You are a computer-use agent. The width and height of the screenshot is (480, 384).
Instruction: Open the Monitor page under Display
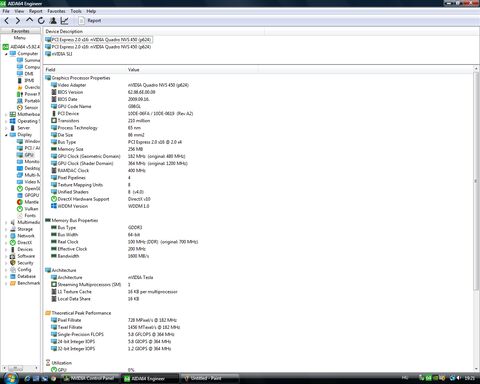tap(28, 161)
